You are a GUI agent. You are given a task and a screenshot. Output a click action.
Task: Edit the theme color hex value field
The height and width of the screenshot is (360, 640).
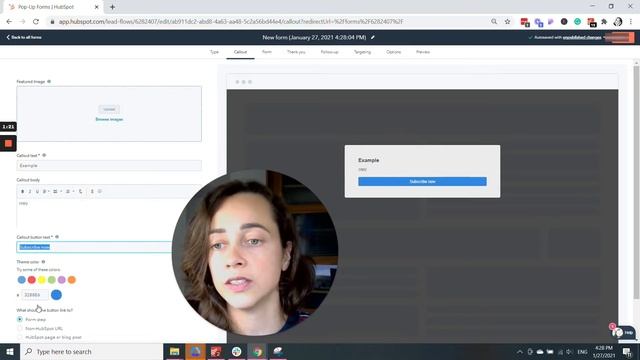35,295
